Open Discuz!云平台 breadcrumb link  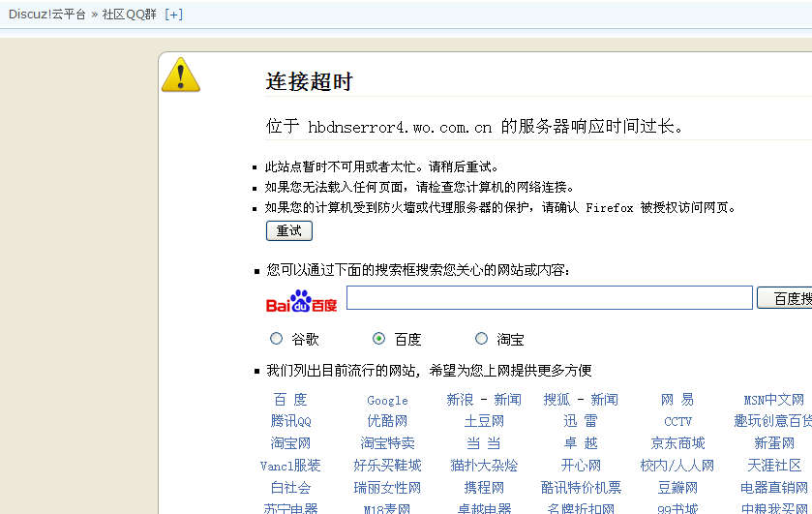click(47, 15)
